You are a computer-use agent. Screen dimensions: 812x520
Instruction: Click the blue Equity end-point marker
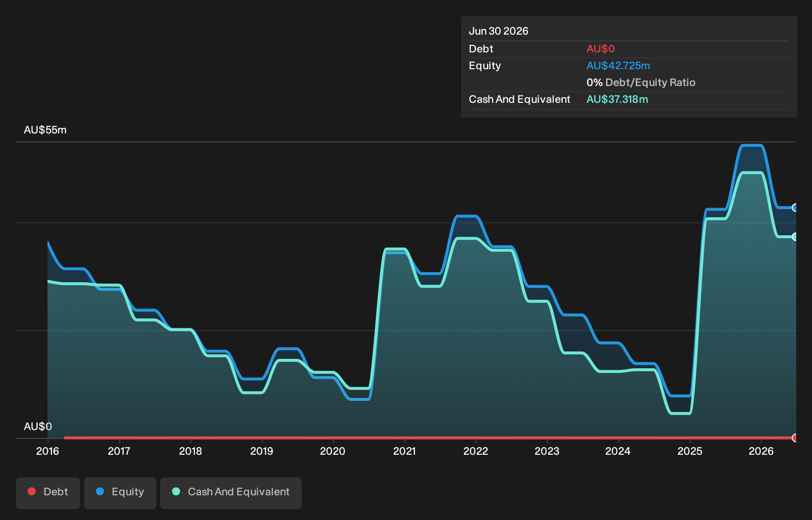click(x=795, y=208)
